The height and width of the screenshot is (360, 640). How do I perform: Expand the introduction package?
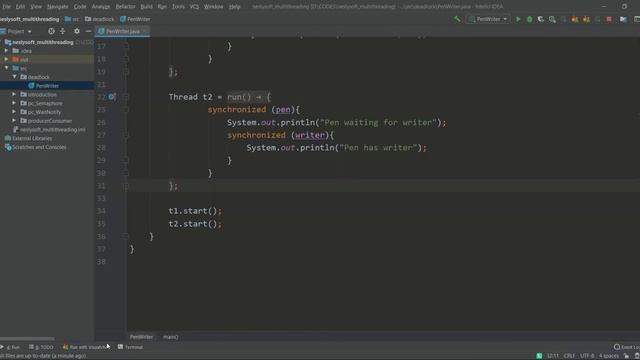[14, 94]
